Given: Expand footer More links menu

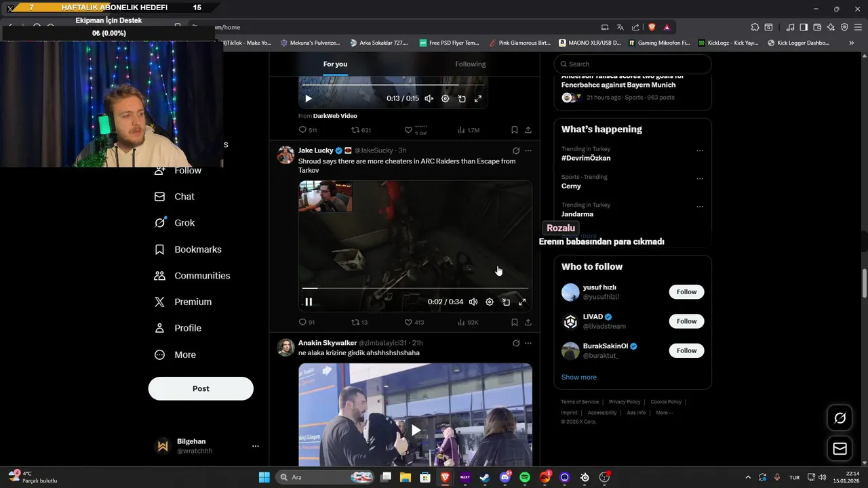Looking at the screenshot, I should tap(665, 413).
